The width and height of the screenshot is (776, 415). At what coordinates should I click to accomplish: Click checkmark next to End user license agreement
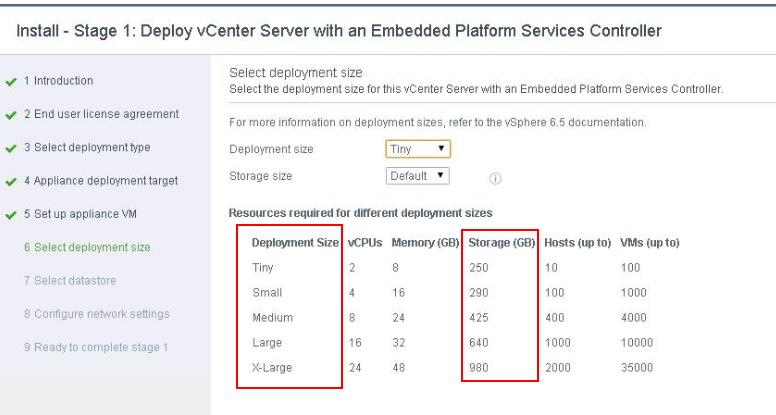(x=10, y=114)
